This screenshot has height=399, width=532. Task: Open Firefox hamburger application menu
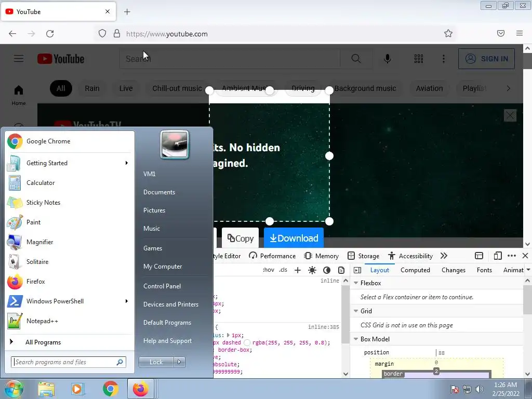[x=520, y=33]
